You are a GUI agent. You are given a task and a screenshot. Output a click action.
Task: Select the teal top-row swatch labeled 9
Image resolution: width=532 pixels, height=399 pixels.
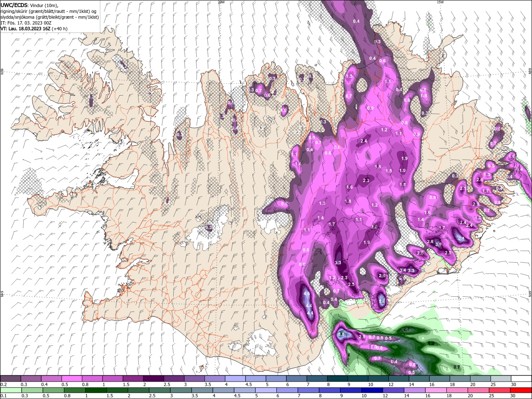337,379
